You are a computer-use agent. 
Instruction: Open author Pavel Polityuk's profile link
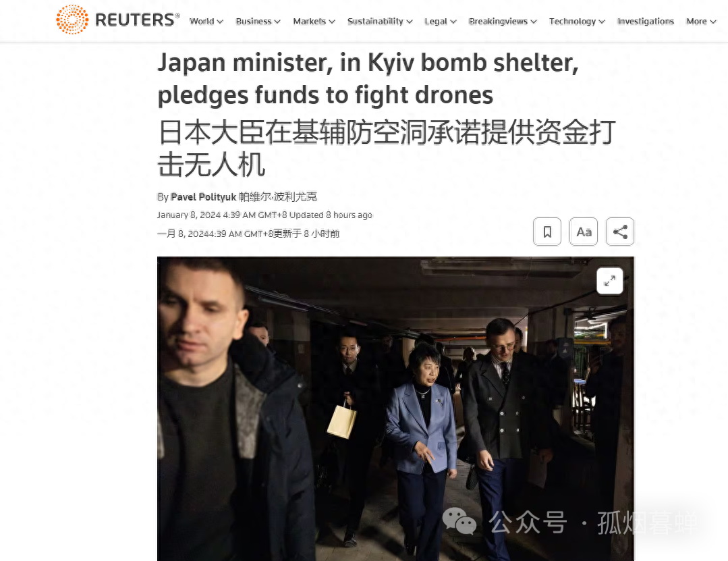click(204, 197)
